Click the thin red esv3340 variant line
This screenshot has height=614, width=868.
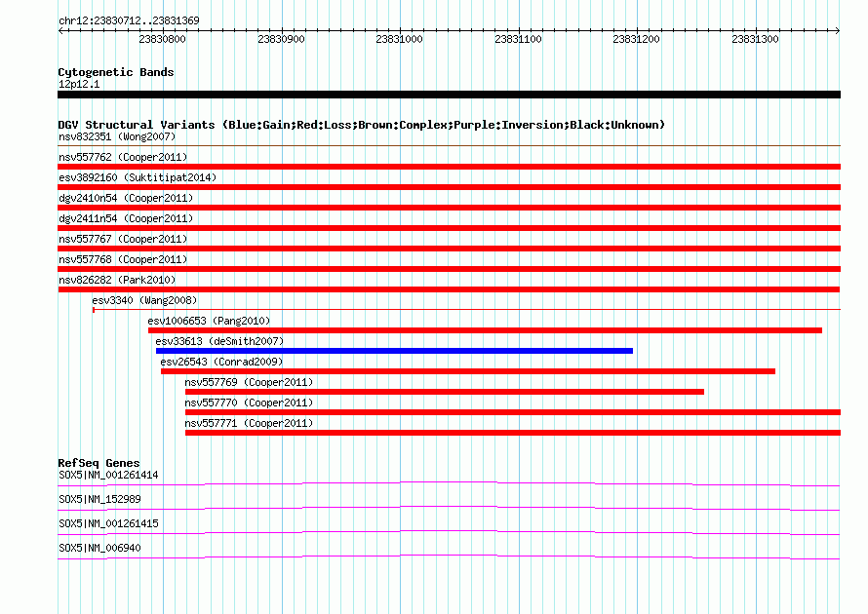(x=466, y=309)
